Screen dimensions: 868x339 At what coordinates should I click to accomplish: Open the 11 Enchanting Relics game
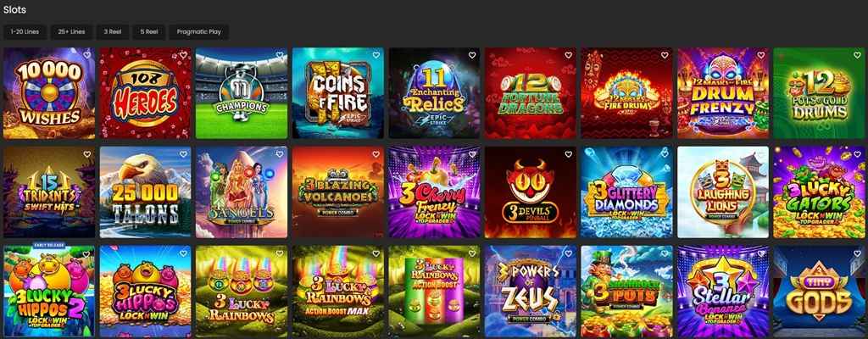click(x=435, y=93)
